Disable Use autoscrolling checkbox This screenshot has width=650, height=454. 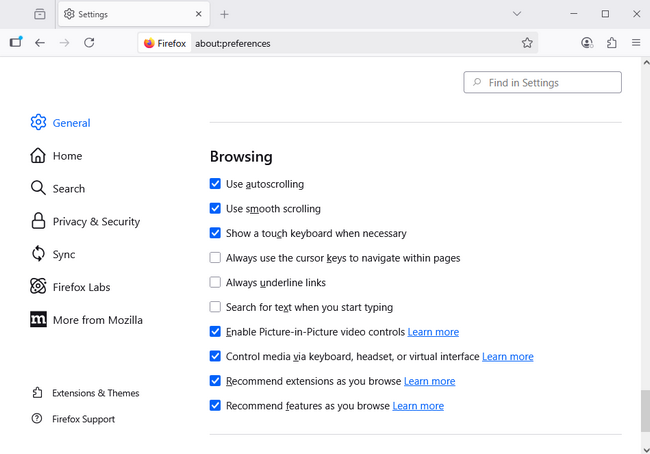pos(215,184)
